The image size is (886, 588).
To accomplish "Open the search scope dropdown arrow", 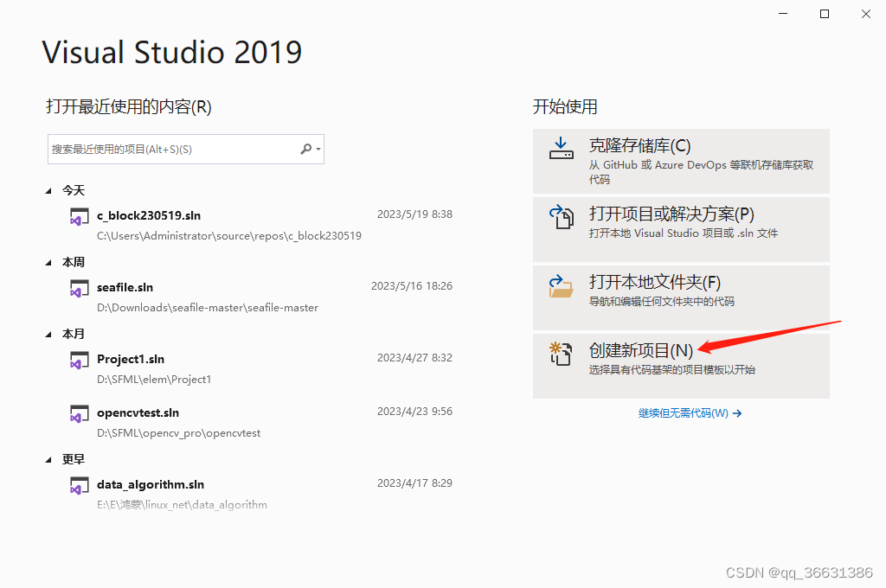I will [317, 149].
